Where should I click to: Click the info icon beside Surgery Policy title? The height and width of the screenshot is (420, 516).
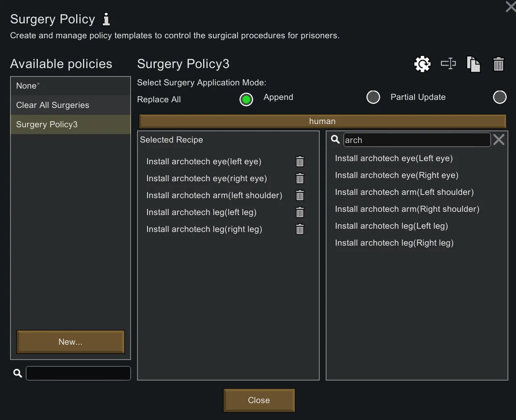coord(106,19)
